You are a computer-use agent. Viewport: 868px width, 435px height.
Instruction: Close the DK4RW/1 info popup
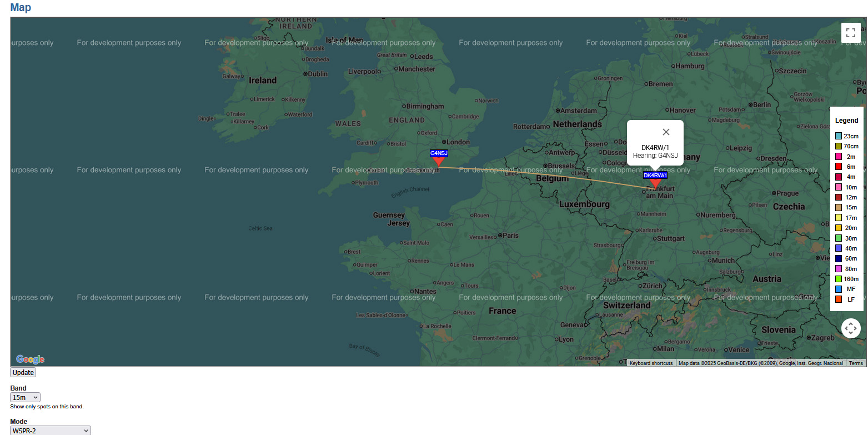tap(666, 132)
